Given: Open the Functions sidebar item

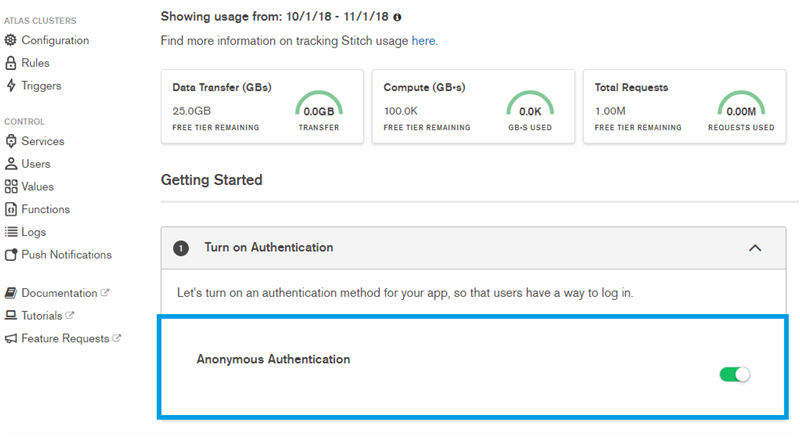Looking at the screenshot, I should 45,210.
